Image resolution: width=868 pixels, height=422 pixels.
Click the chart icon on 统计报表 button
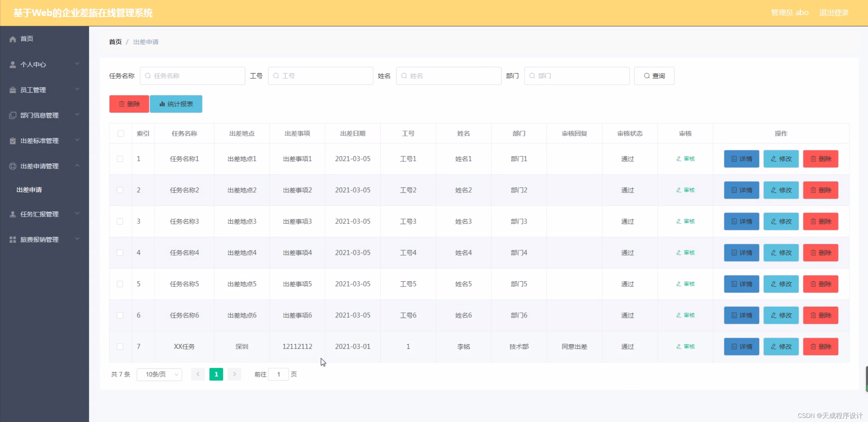click(x=162, y=104)
